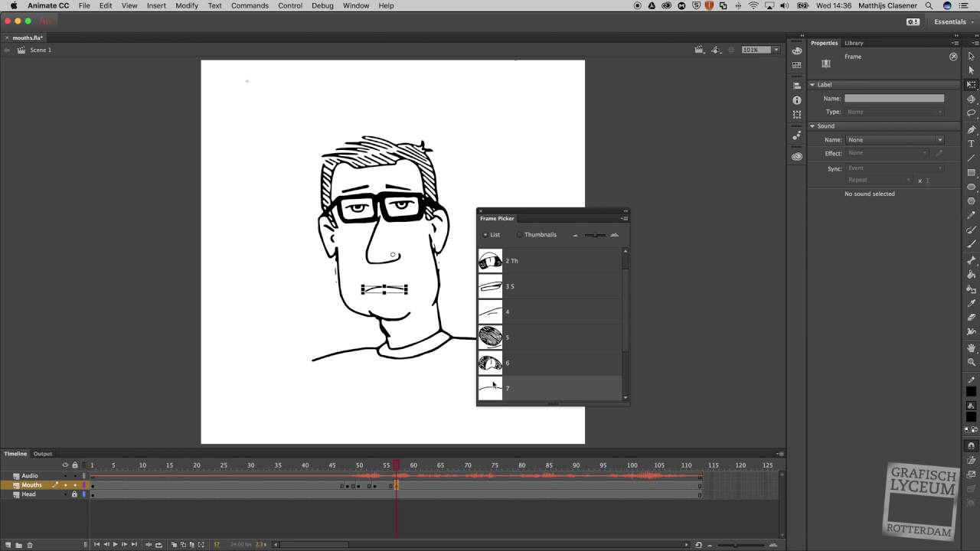Screen dimensions: 980x551
Task: Select the Paint Bucket tool
Action: 971,275
